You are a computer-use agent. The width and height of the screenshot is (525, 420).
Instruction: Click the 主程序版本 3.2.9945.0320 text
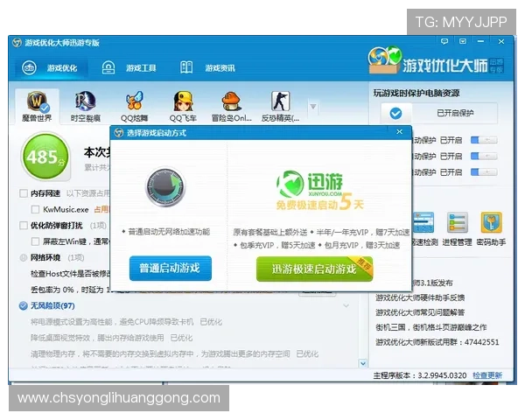click(x=420, y=375)
